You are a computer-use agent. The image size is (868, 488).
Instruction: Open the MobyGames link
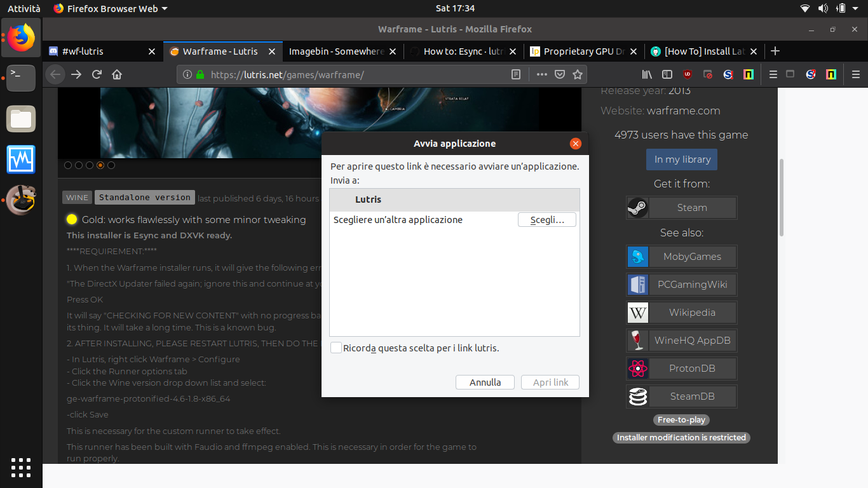682,257
